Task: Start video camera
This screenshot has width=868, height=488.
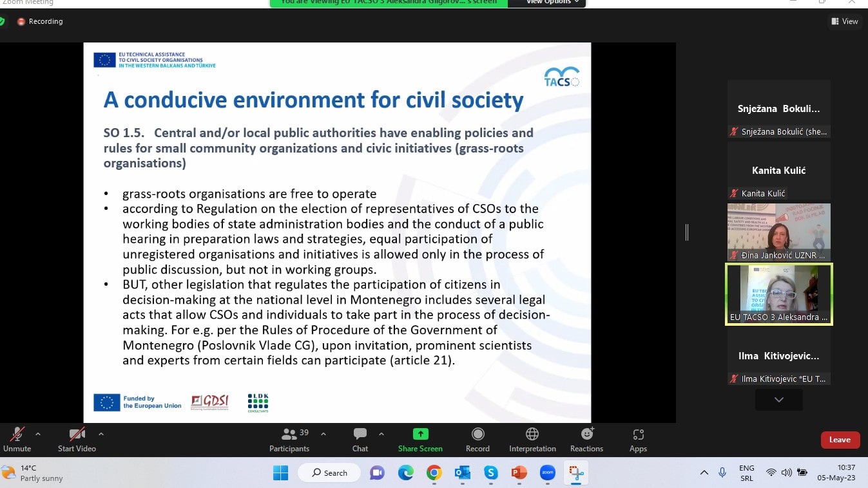Action: (x=77, y=440)
